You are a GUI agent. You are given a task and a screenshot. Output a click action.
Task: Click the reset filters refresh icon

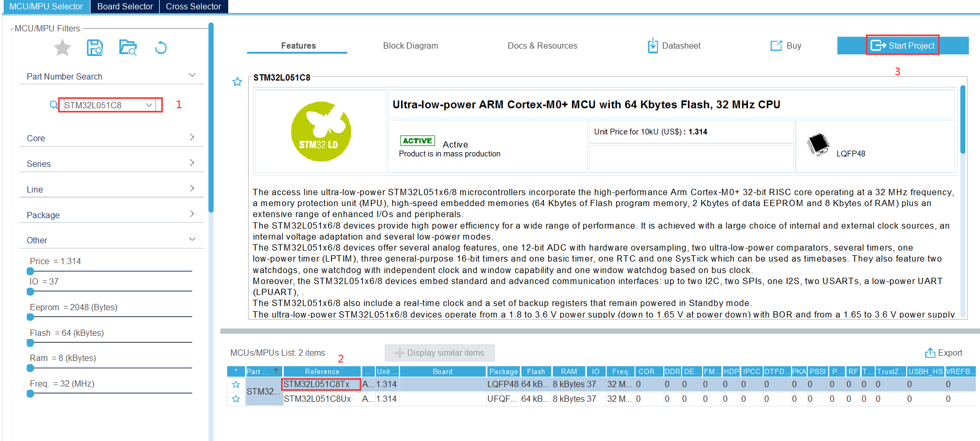click(161, 48)
